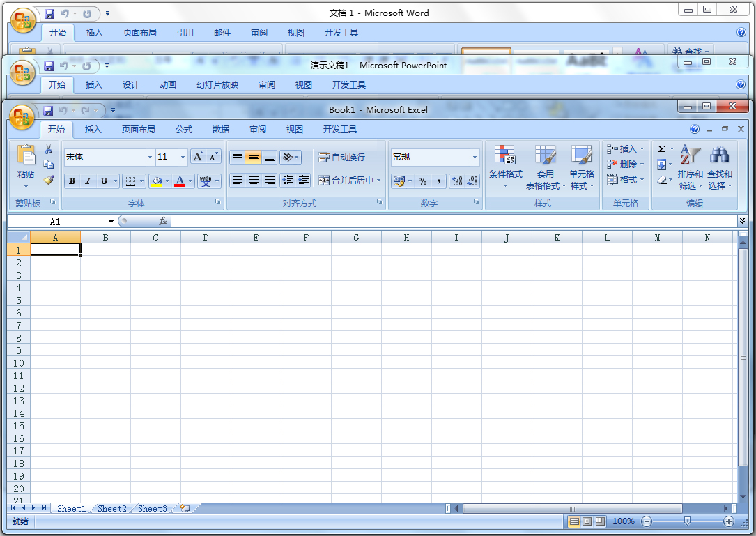Decrease font size with small A icon
The image size is (756, 536).
(x=213, y=157)
